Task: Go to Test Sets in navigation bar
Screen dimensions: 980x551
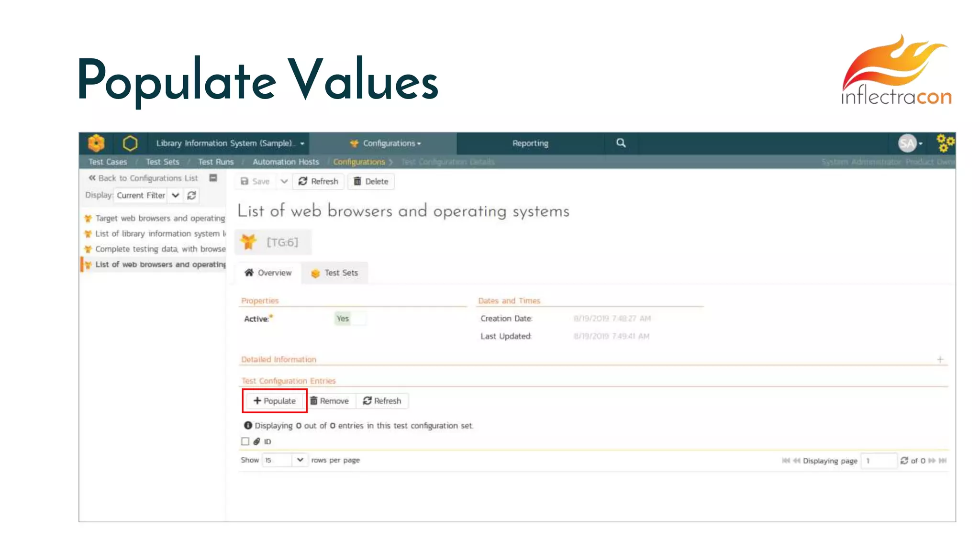Action: (x=163, y=162)
